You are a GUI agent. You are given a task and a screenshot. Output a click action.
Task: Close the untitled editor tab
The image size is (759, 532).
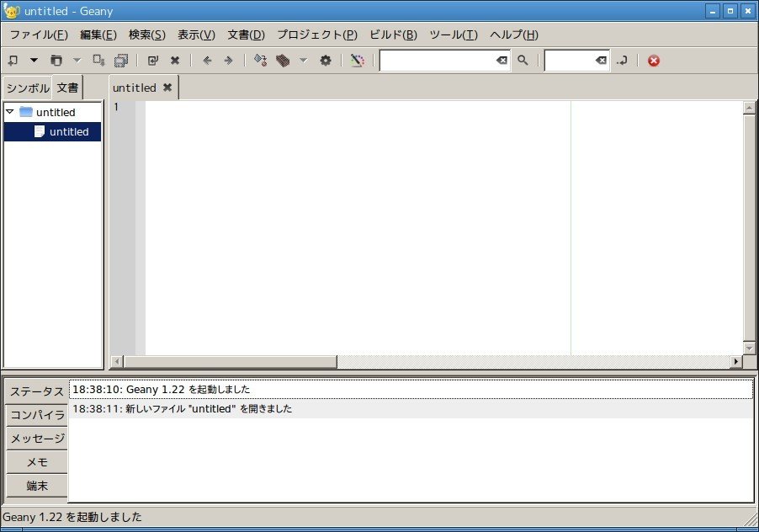167,88
